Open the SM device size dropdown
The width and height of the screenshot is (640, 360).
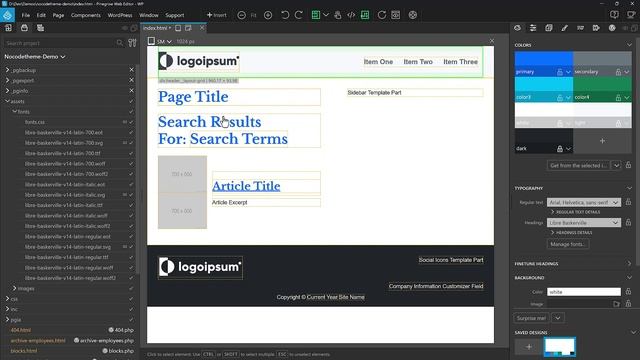pos(164,41)
